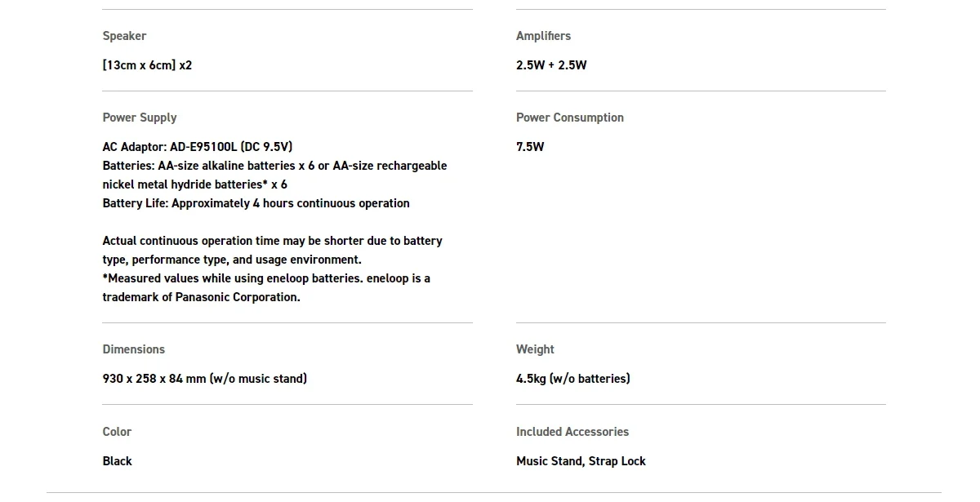Viewport: 980px width, 502px height.
Task: Click the Panasonic Corporation trademark text
Action: click(x=201, y=297)
